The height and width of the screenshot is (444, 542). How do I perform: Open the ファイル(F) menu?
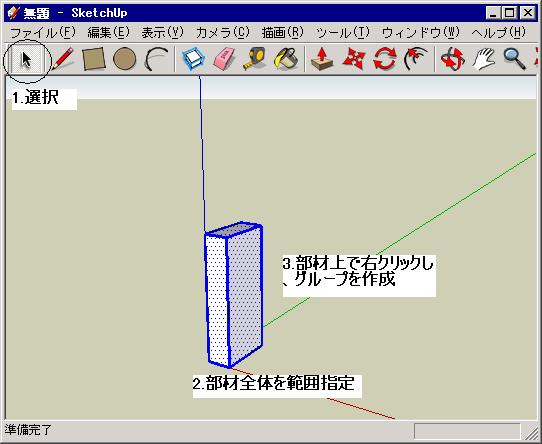click(43, 33)
